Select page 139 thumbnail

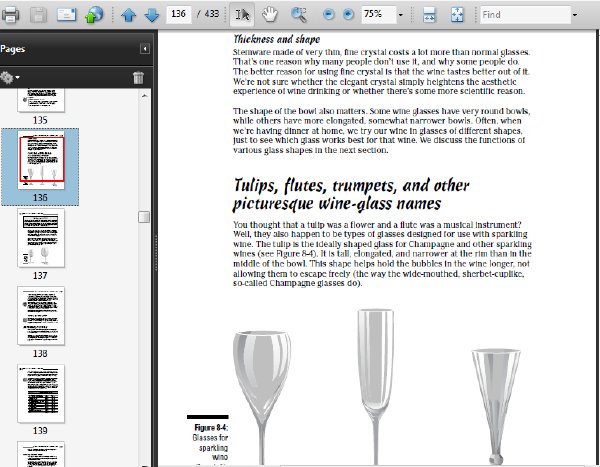(x=41, y=394)
